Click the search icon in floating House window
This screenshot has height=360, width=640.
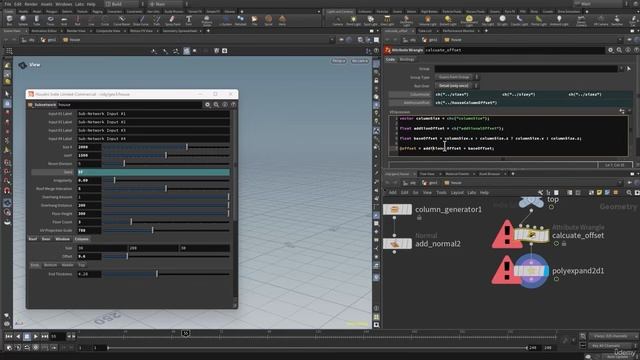216,105
